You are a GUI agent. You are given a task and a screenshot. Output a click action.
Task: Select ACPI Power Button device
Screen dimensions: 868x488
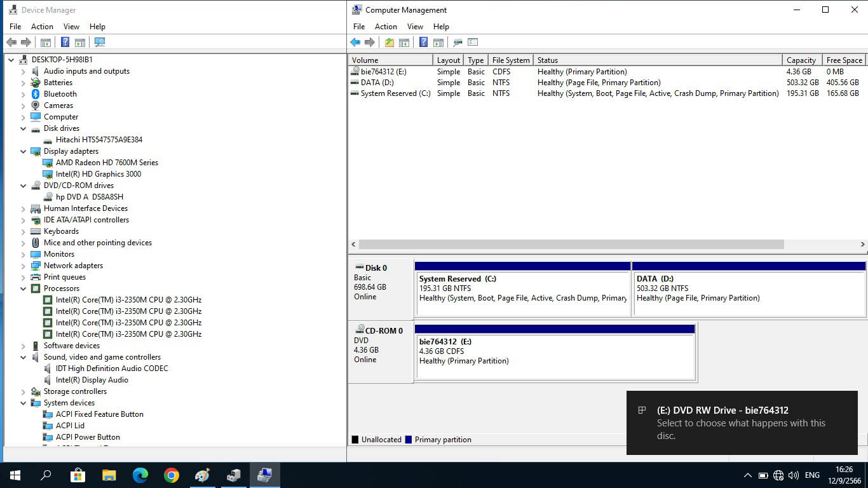(x=88, y=437)
